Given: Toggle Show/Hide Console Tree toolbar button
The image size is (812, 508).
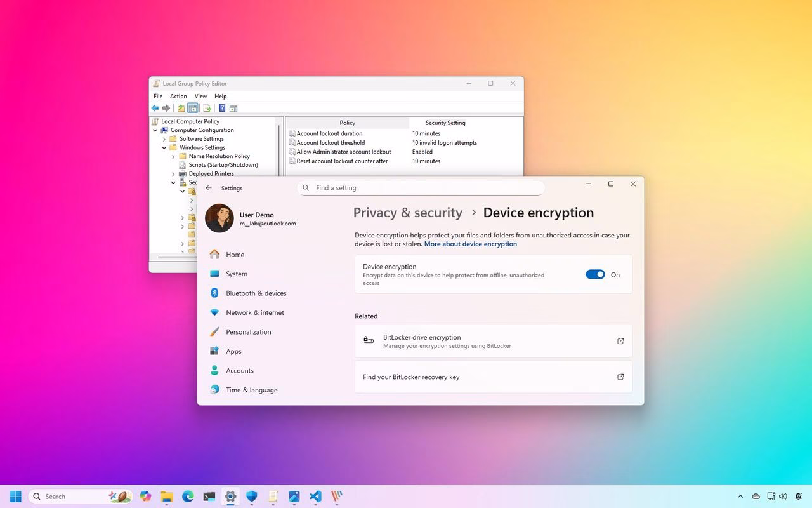Looking at the screenshot, I should point(193,108).
